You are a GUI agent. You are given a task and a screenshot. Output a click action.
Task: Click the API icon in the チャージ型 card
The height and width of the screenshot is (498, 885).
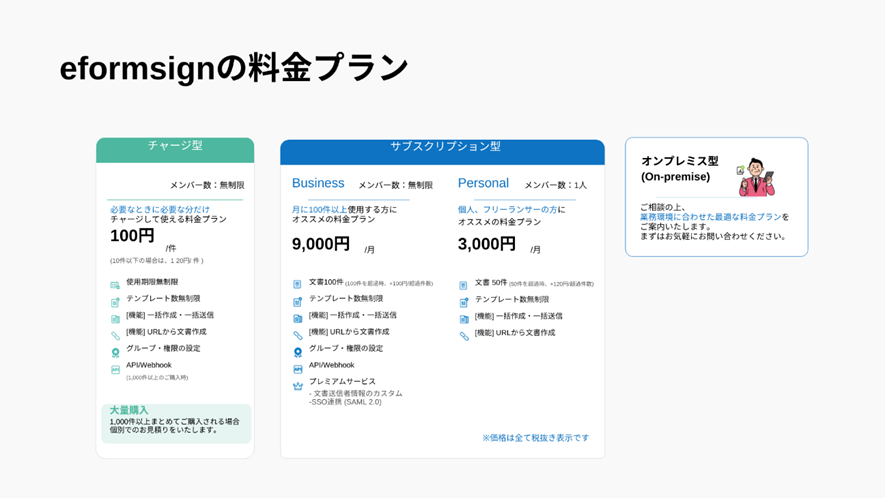pos(115,370)
